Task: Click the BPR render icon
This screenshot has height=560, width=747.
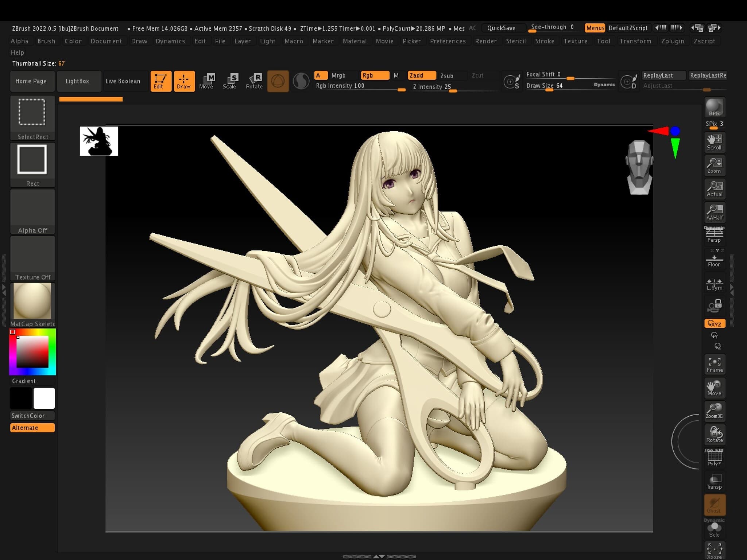Action: point(714,108)
